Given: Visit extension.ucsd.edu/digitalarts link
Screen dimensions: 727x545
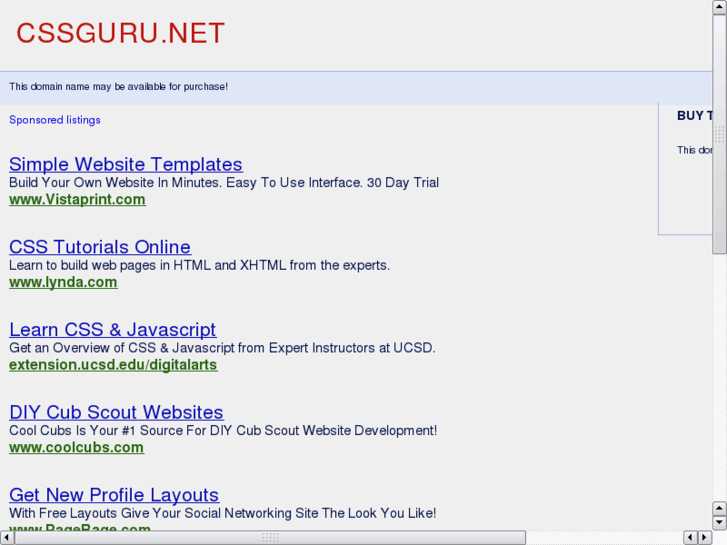Looking at the screenshot, I should point(113,365).
